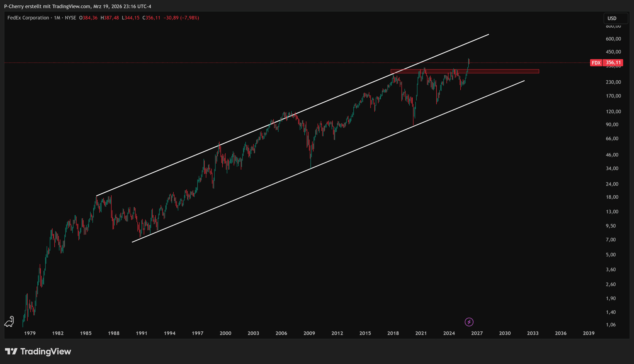Click the 356,11 current price label
The width and height of the screenshot is (634, 364).
coord(613,63)
